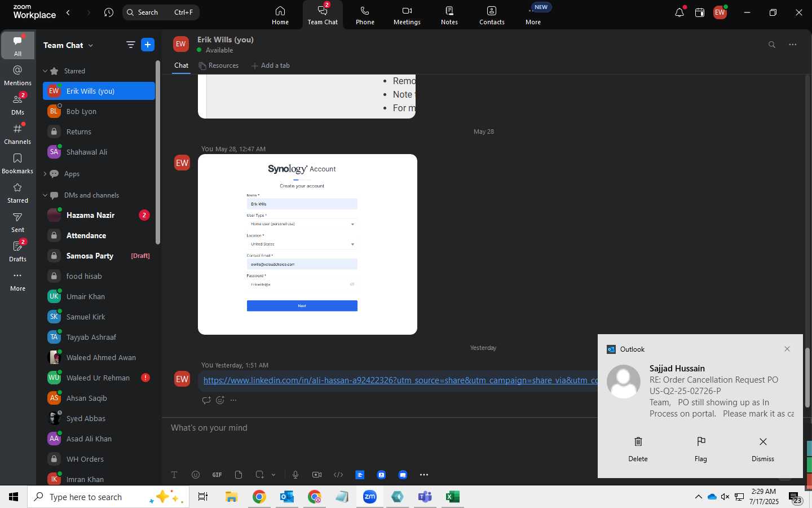Record a video message with the camera icon

(317, 475)
